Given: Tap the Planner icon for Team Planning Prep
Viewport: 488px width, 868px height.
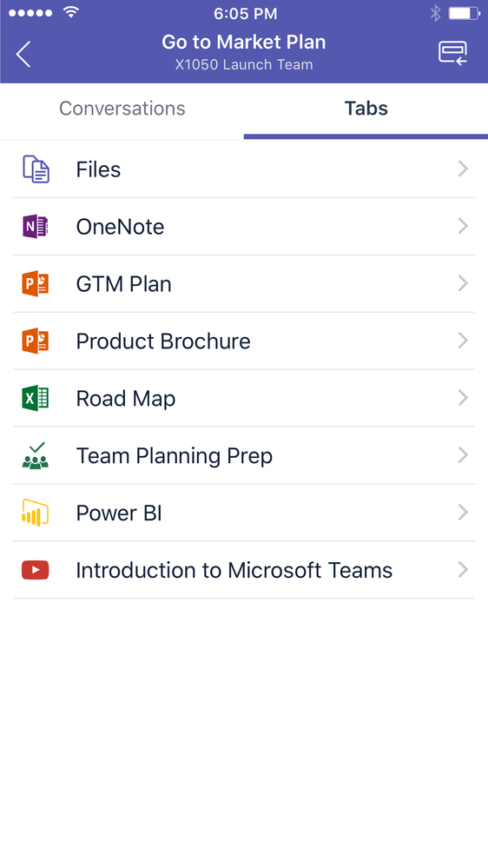Looking at the screenshot, I should coord(36,455).
